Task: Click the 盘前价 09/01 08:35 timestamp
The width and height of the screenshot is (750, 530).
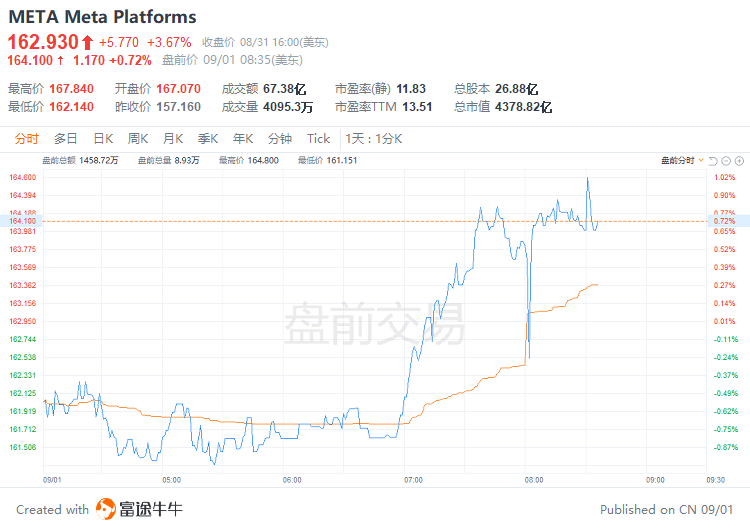Action: (232, 60)
